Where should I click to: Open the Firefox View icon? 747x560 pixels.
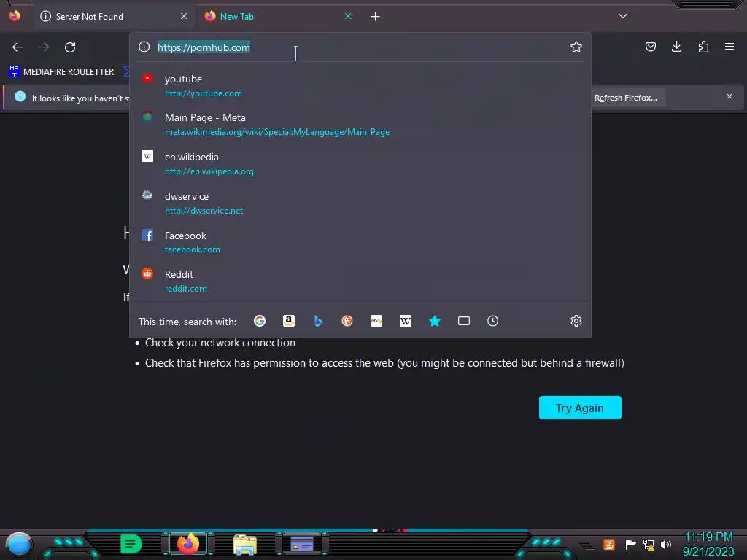point(15,16)
